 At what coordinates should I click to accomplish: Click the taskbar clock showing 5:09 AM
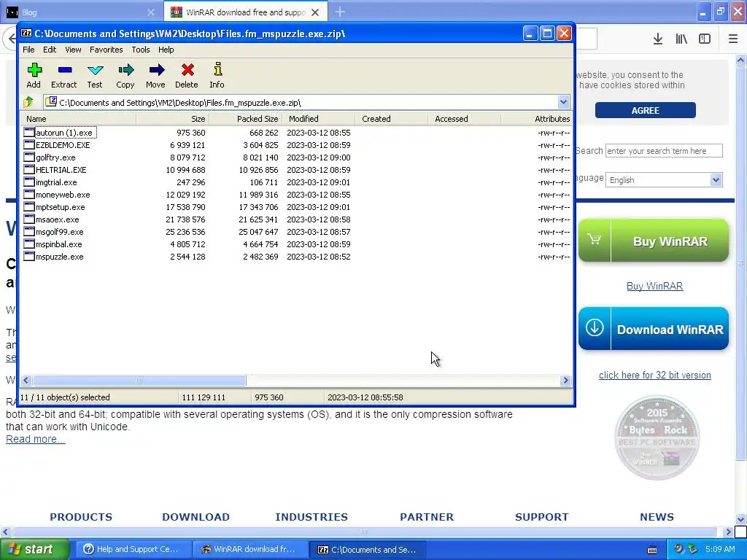[x=720, y=549]
